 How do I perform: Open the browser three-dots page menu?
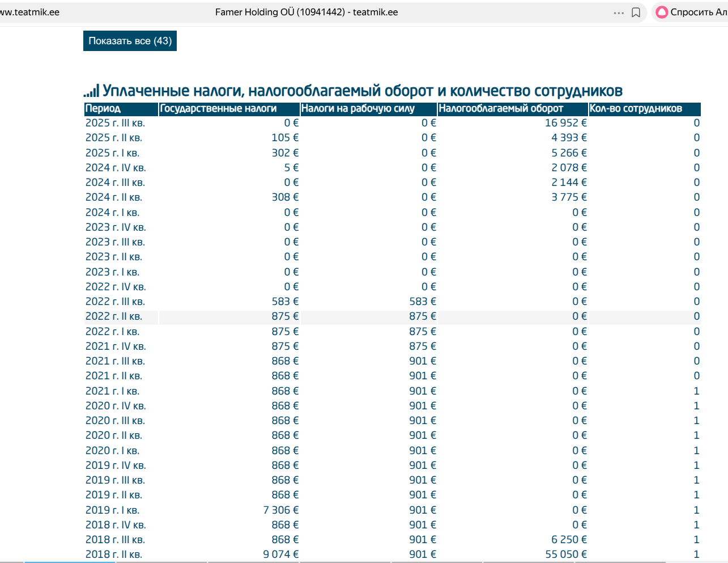(x=619, y=12)
